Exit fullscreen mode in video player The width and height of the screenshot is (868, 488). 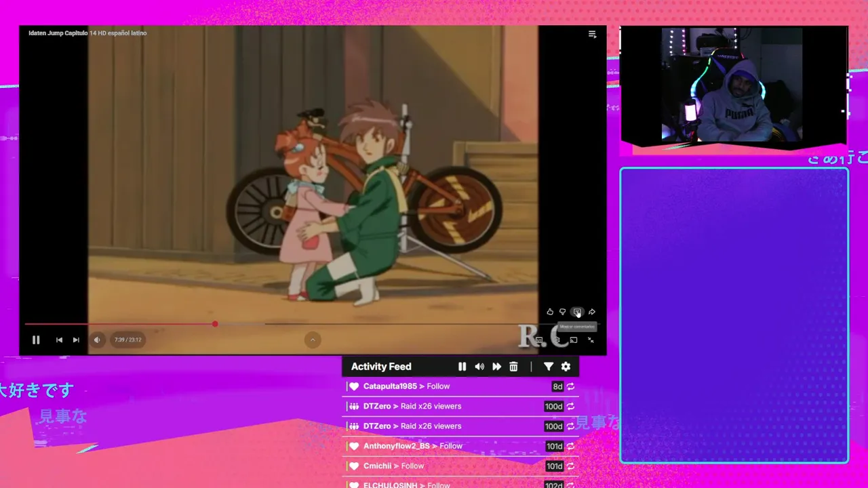[591, 340]
